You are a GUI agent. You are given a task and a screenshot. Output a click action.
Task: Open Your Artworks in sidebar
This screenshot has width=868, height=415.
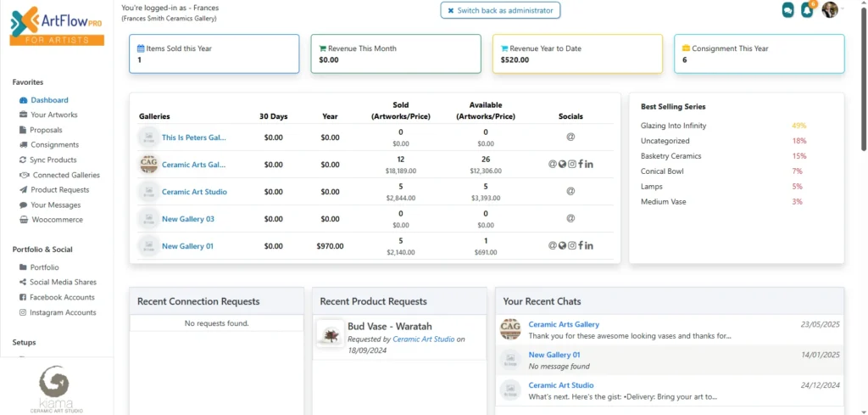click(x=53, y=115)
